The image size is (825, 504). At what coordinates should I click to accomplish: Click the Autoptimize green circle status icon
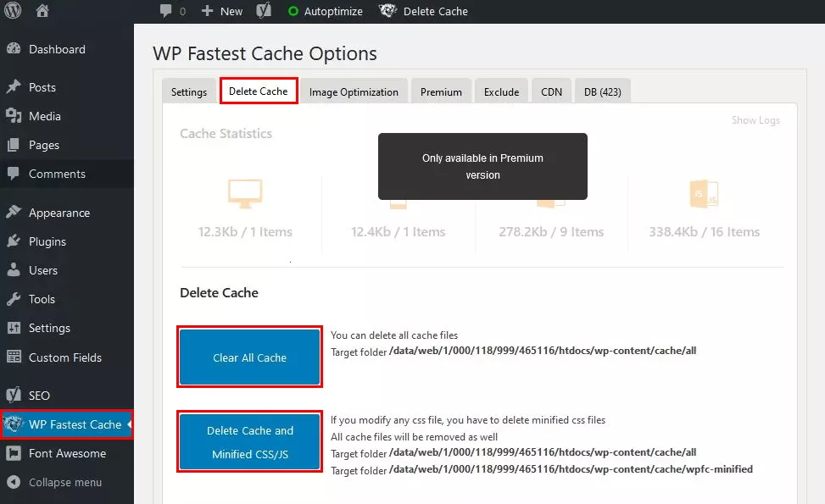click(293, 11)
